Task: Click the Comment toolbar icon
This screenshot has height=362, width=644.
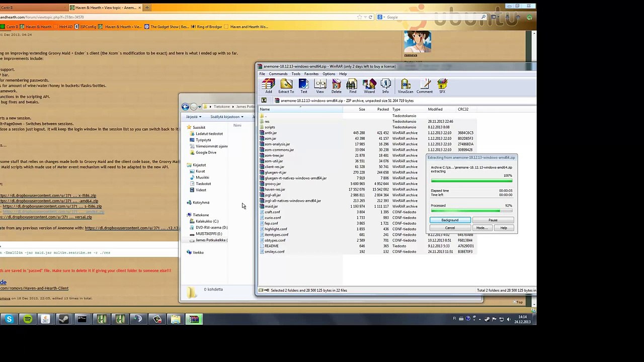Action: pyautogui.click(x=425, y=86)
